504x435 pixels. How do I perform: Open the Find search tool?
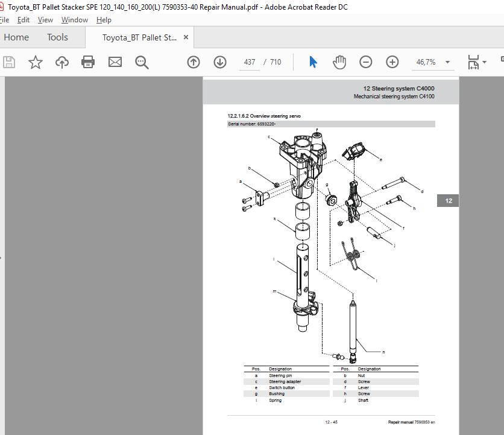(x=142, y=62)
